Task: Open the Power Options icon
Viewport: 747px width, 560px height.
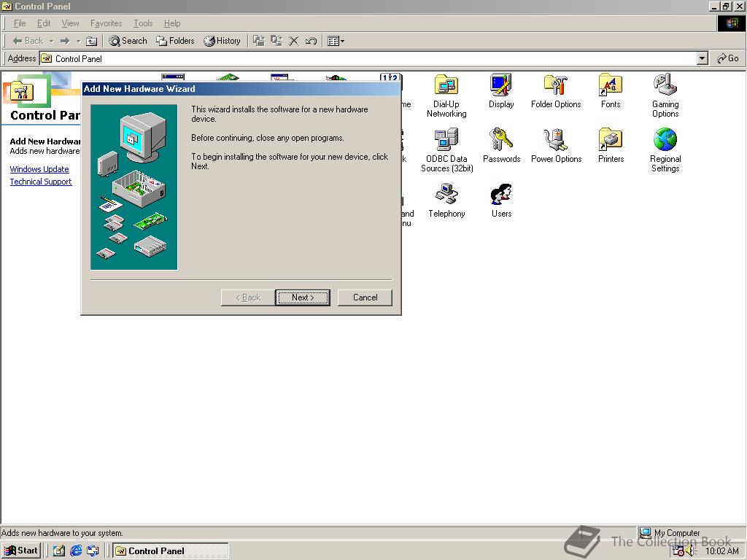Action: [x=556, y=146]
